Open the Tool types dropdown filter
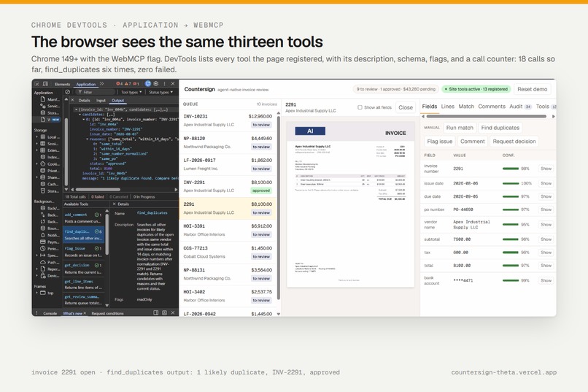Screen dimensions: 588x392 coord(131,92)
